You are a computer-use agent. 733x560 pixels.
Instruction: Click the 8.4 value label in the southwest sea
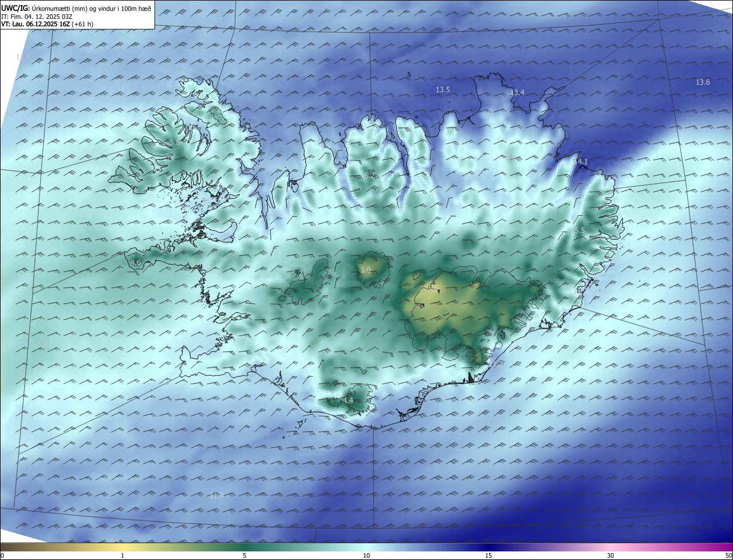point(42,343)
